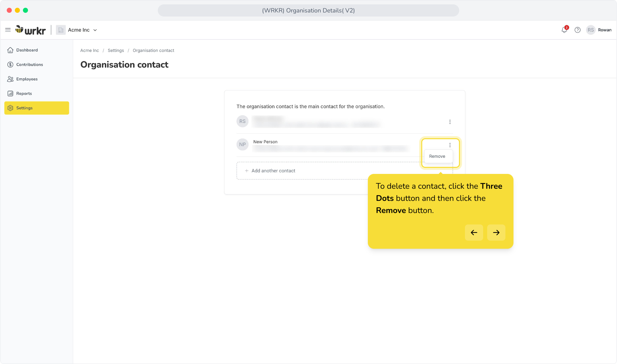Open Contributions in sidebar
Image resolution: width=617 pixels, height=364 pixels.
[37, 65]
